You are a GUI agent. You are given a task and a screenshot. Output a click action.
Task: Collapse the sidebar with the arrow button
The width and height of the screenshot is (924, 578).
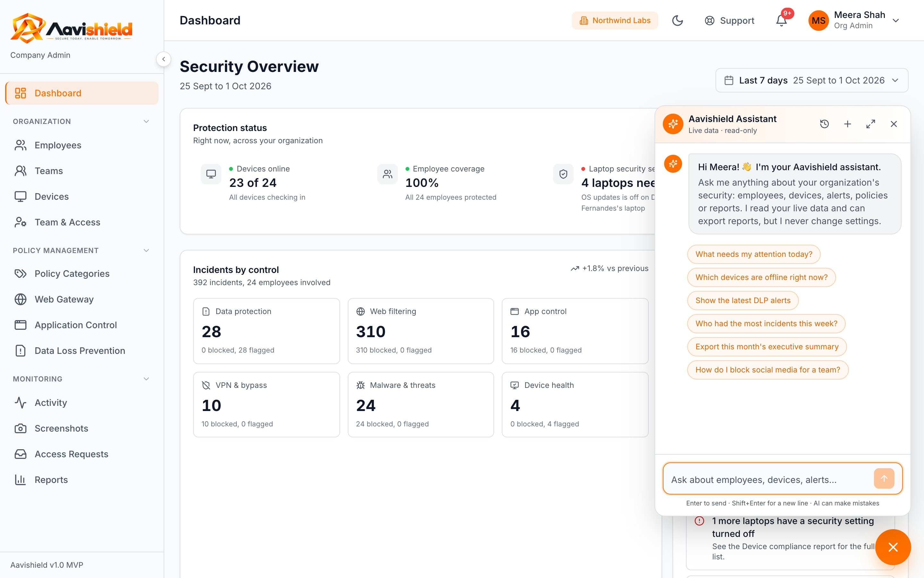click(163, 59)
